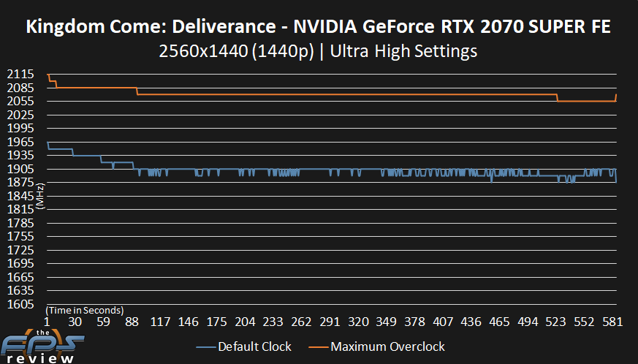Click the blue Default Clock legend line swatch
Image resolution: width=638 pixels, height=364 pixels.
pos(206,347)
